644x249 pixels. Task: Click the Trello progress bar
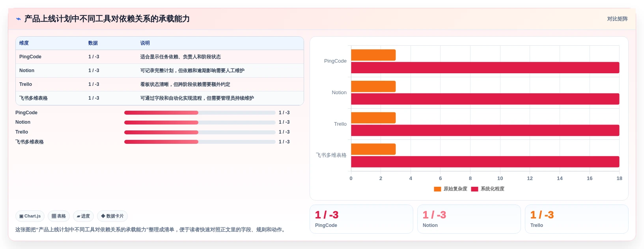[x=200, y=132]
